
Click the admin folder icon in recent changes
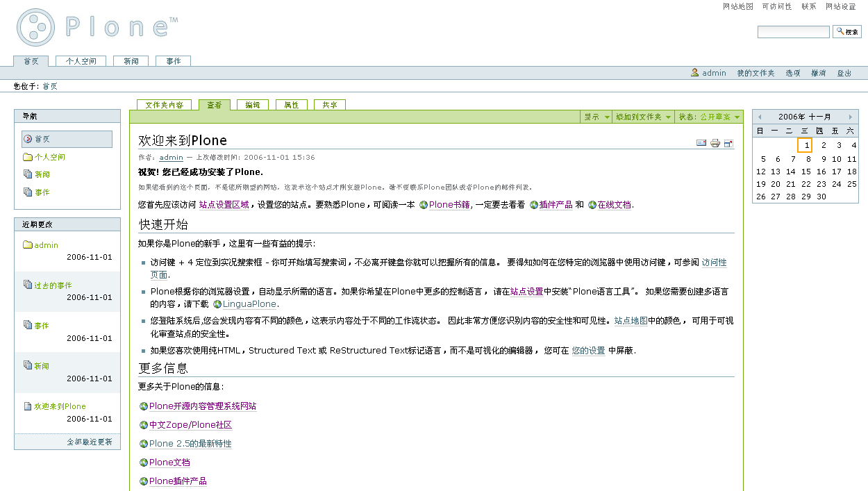point(28,244)
